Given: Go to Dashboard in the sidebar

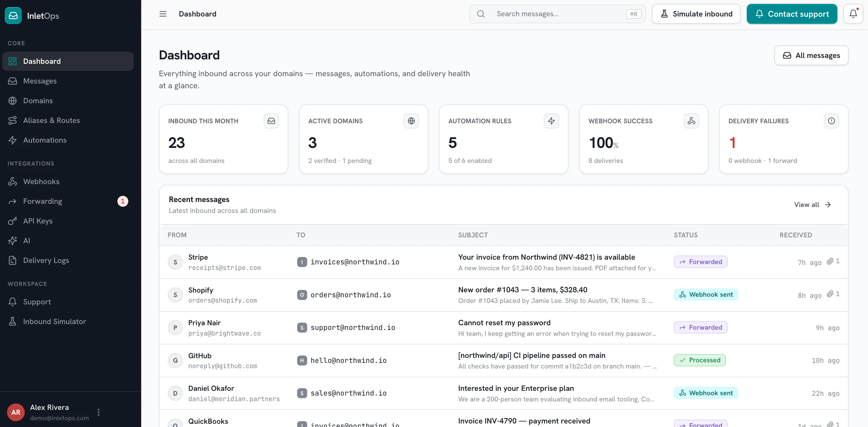Looking at the screenshot, I should click(68, 61).
